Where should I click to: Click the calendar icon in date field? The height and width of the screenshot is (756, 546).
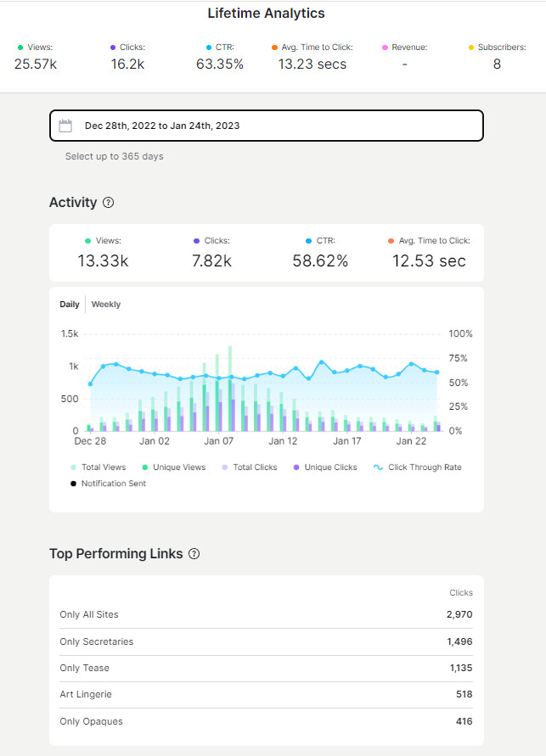(65, 126)
